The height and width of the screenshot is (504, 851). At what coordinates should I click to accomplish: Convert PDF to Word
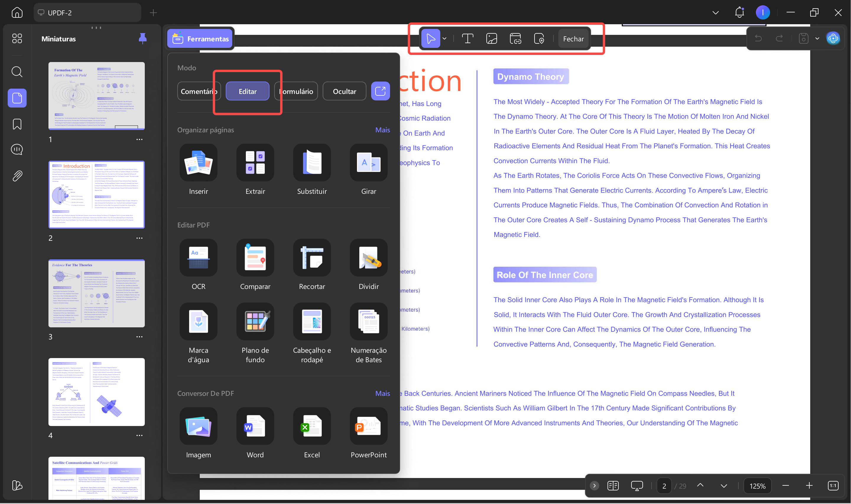click(255, 426)
